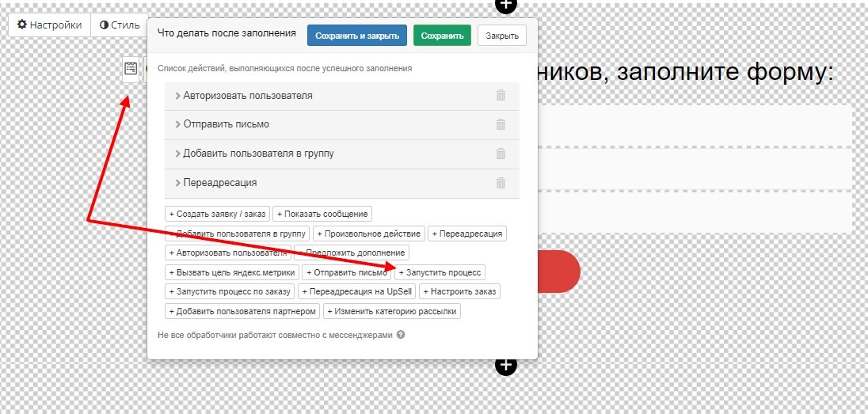Expand the Переадресация action row
The width and height of the screenshot is (868, 414).
(x=342, y=183)
